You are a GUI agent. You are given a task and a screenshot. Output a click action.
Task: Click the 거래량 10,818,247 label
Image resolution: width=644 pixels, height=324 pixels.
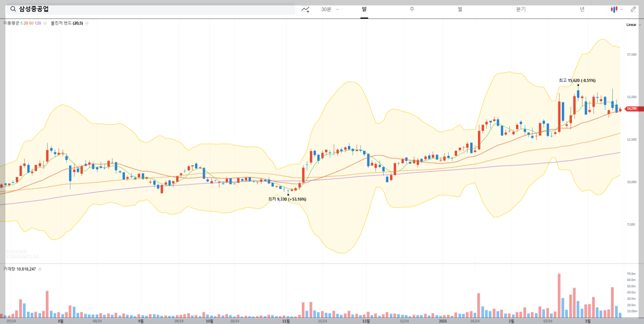[19, 269]
